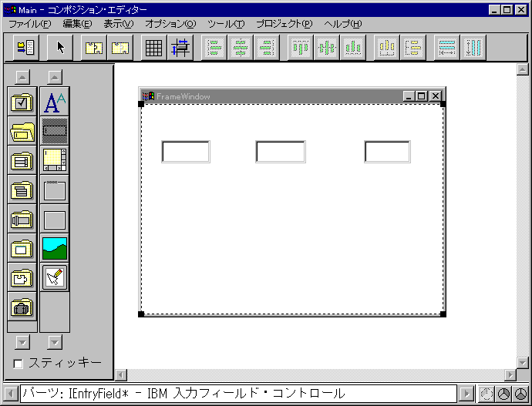532x406 pixels.
Task: Pick the group box part in palette
Action: click(x=55, y=190)
